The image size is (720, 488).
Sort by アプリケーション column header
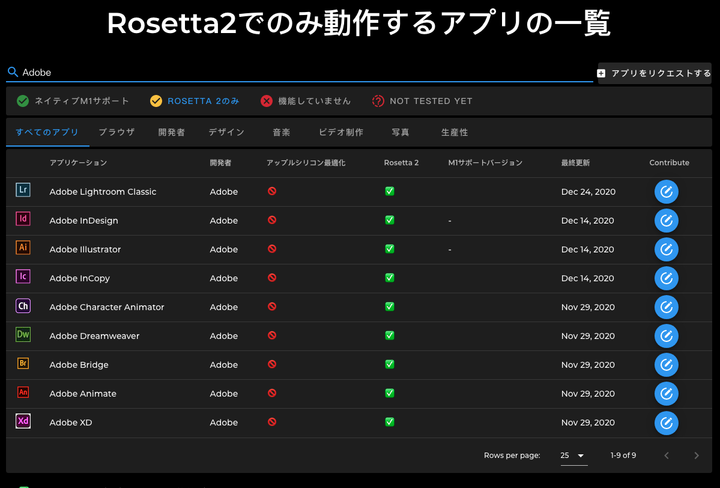point(78,163)
